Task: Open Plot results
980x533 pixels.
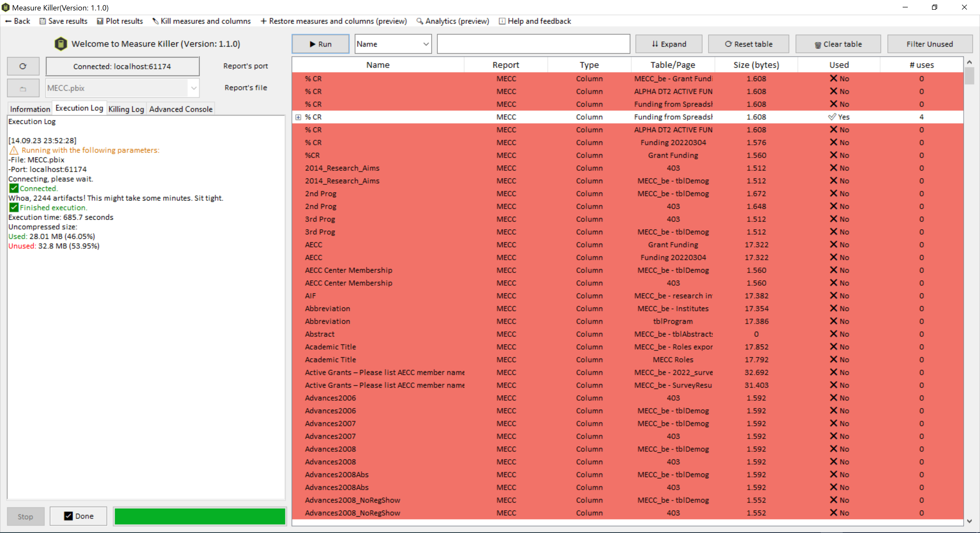Action: point(119,21)
